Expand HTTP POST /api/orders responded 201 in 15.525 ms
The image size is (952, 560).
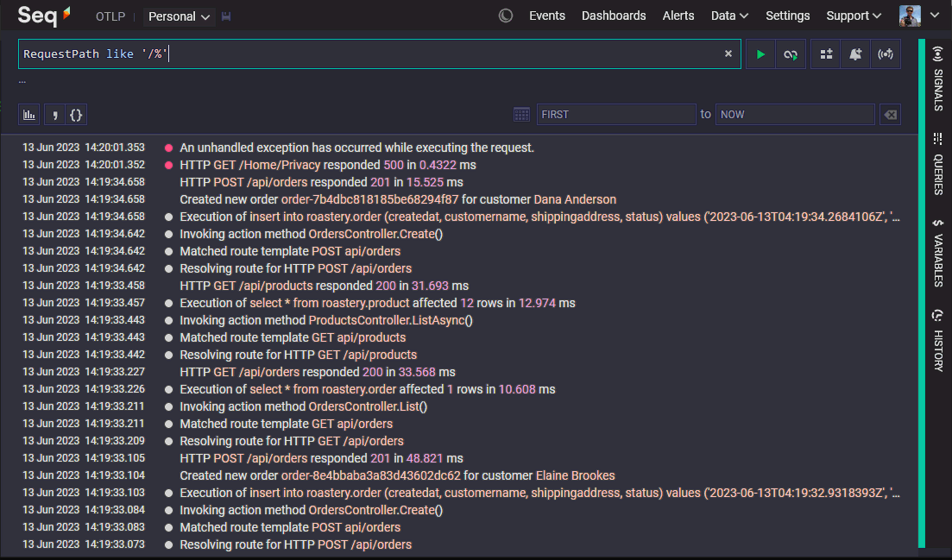click(x=321, y=182)
